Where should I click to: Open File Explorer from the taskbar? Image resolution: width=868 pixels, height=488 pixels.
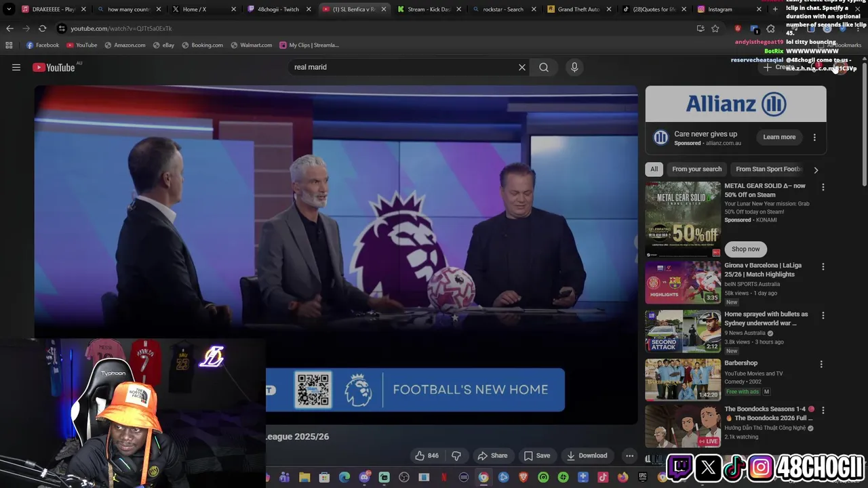tap(304, 477)
